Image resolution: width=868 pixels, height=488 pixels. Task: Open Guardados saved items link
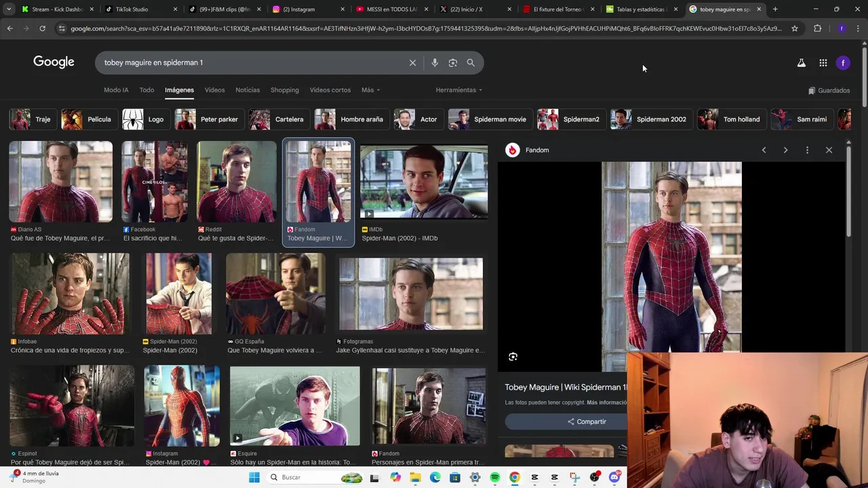pyautogui.click(x=829, y=90)
